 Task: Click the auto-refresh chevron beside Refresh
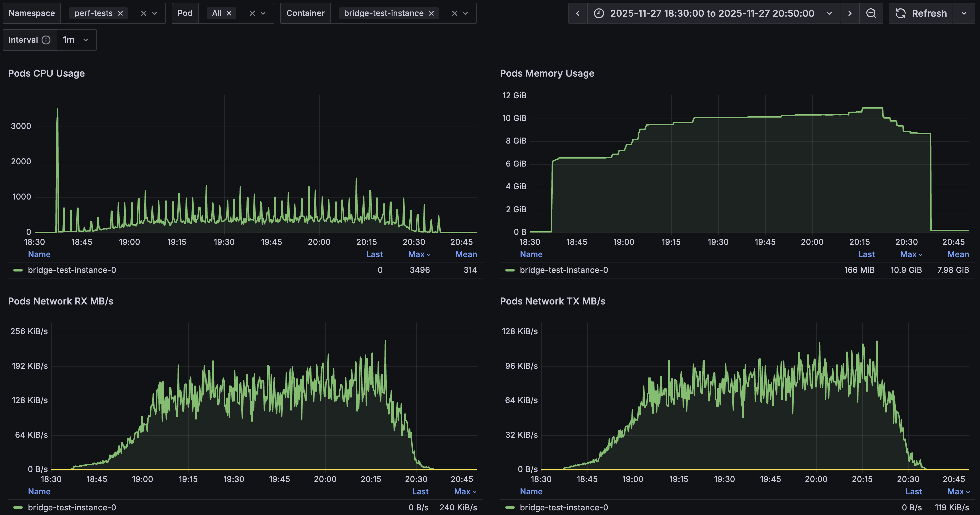pyautogui.click(x=964, y=13)
